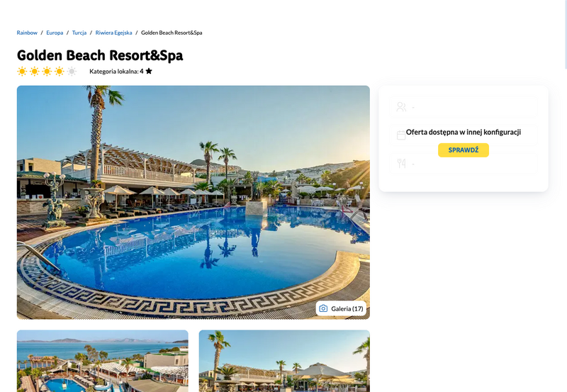Open the main pool hotel photo
This screenshot has height=392, width=567.
click(x=193, y=203)
